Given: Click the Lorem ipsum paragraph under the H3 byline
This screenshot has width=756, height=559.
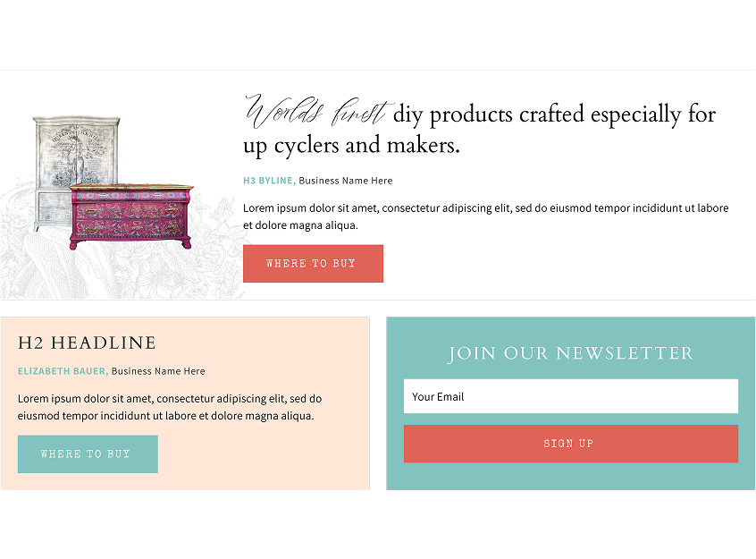Looking at the screenshot, I should point(485,216).
